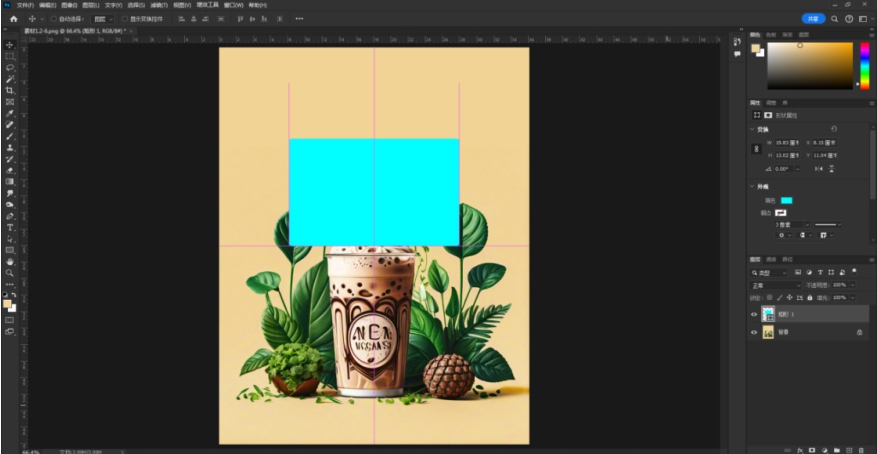Enable the Auto-Select checkbox

point(53,19)
